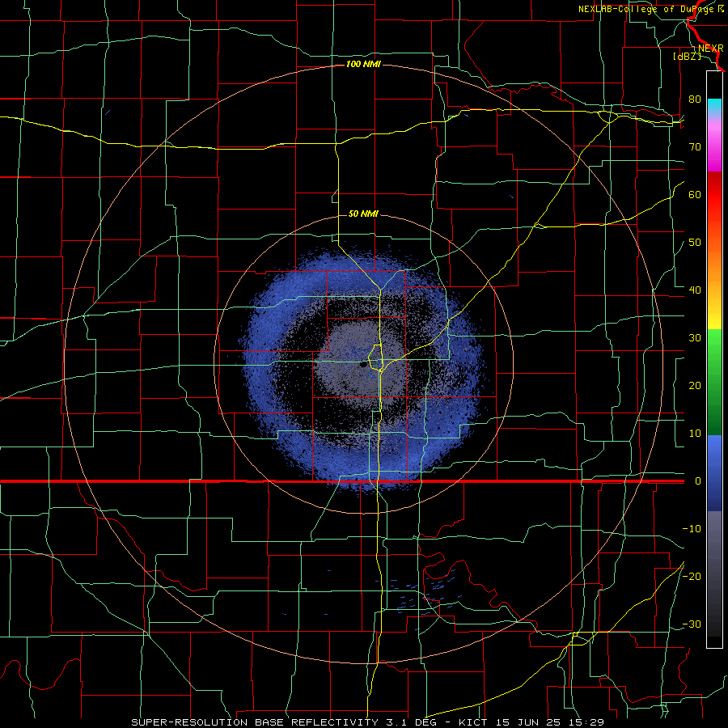Click the 70 value on the dBZ scale
Screen dimensions: 728x728
click(695, 146)
